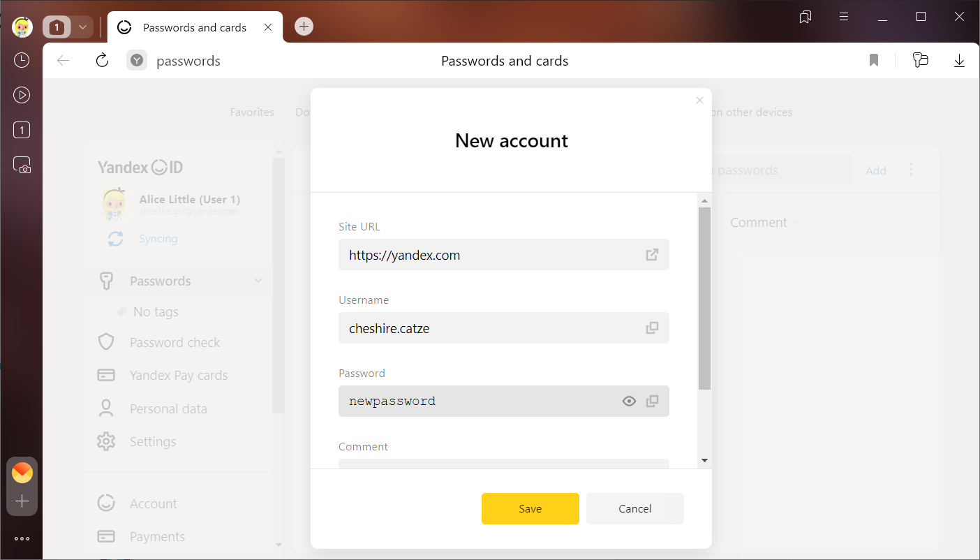Open a new tab with plus button
980x560 pixels.
tap(304, 27)
